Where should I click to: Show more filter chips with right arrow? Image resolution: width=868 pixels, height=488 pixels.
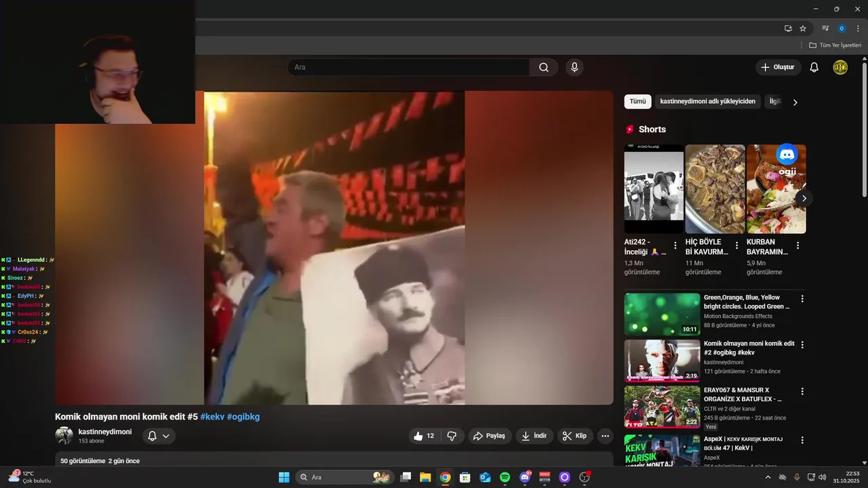(795, 102)
